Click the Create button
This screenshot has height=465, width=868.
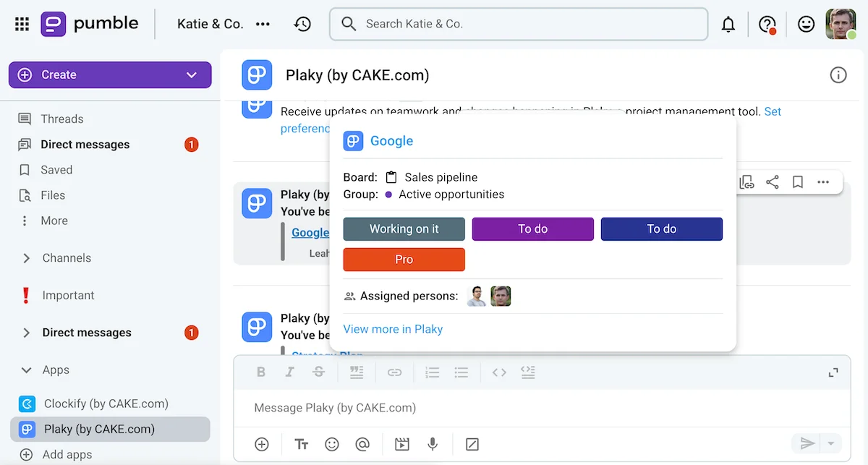click(110, 74)
